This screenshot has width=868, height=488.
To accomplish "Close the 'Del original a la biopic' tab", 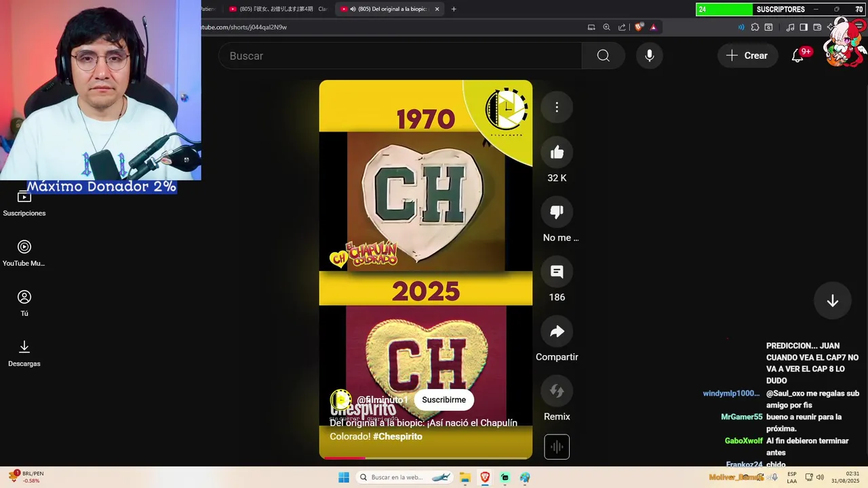I will point(437,9).
